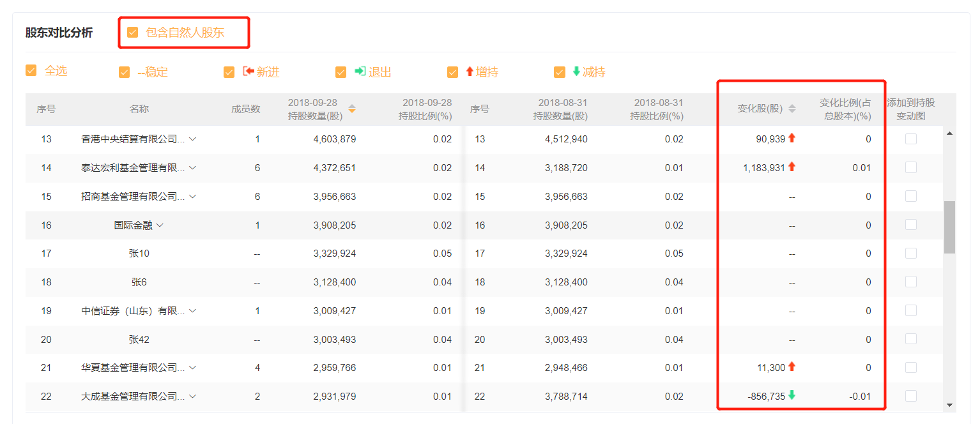Click the green 减持 down-arrow icon

(x=576, y=72)
